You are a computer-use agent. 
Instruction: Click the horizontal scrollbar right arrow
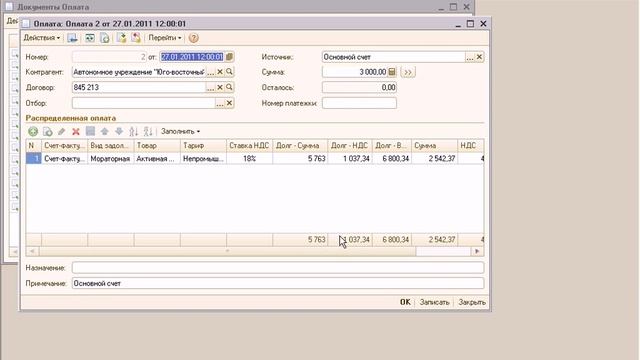point(477,251)
